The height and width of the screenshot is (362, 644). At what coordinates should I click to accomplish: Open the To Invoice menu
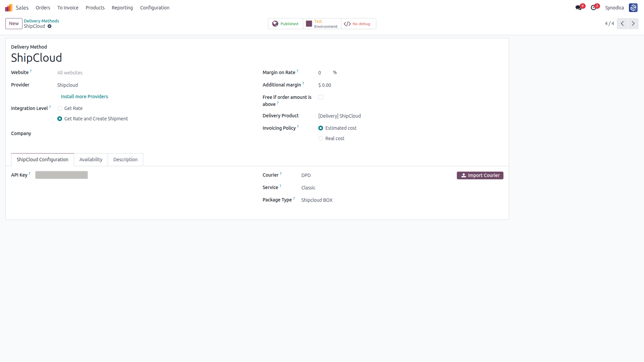(68, 8)
